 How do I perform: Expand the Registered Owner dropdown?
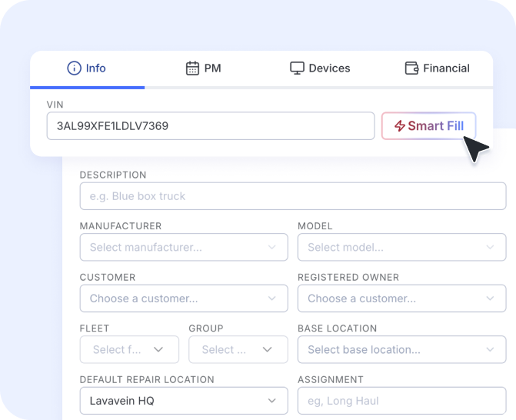[x=401, y=298]
